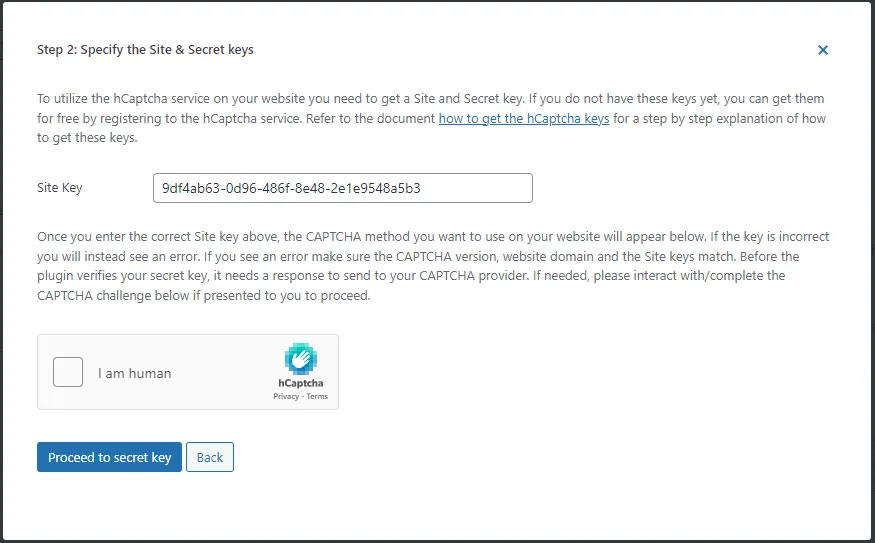Click the intro paragraph about registering for hCaptcha
Screen dimensions: 875x543
tap(431, 118)
